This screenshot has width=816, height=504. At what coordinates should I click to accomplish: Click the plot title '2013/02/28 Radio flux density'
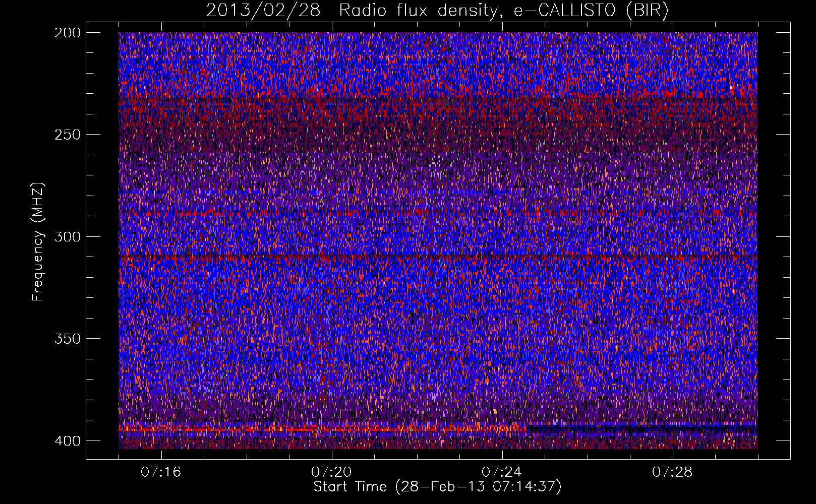[x=437, y=10]
